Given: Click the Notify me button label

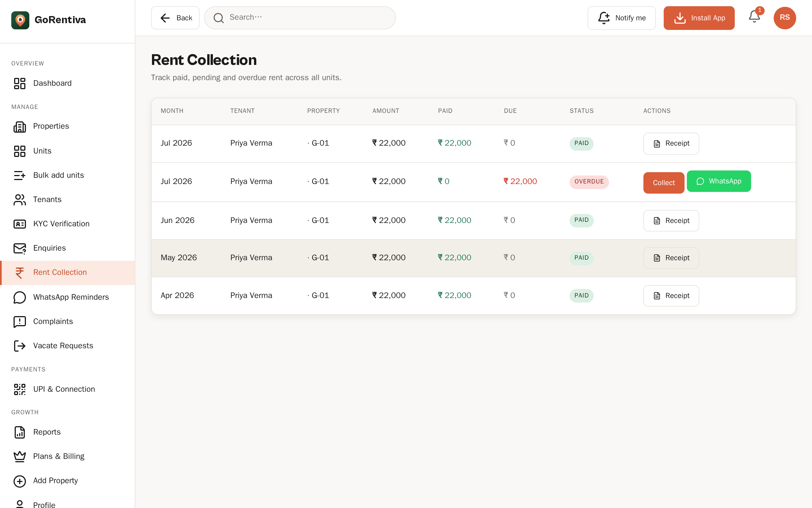Looking at the screenshot, I should coord(630,18).
